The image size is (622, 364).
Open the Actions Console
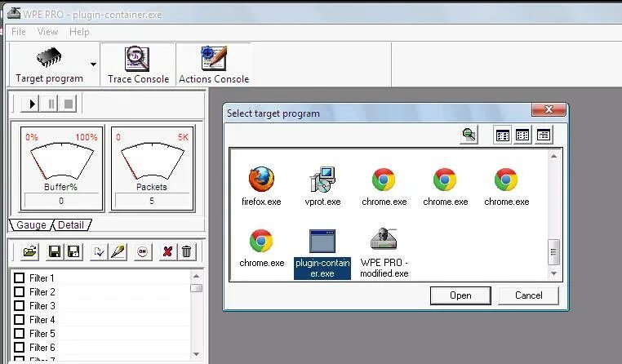(214, 64)
